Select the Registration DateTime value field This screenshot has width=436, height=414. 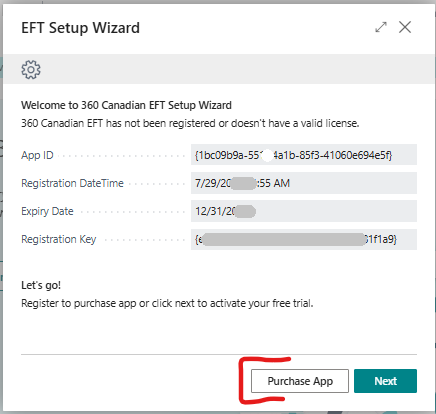[304, 183]
